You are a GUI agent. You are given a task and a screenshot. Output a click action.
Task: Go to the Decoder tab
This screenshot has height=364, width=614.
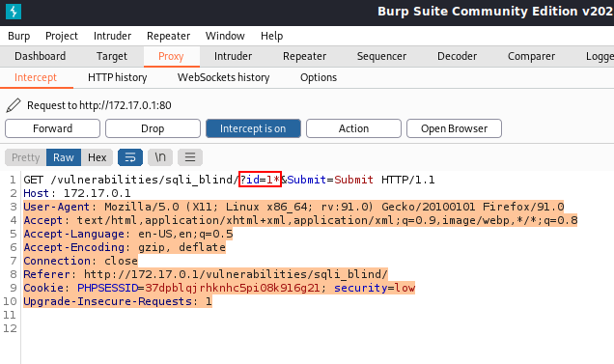[x=457, y=56]
